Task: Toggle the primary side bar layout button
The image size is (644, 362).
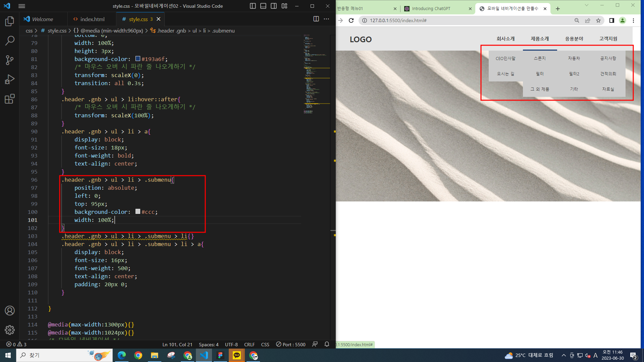Action: [x=253, y=6]
